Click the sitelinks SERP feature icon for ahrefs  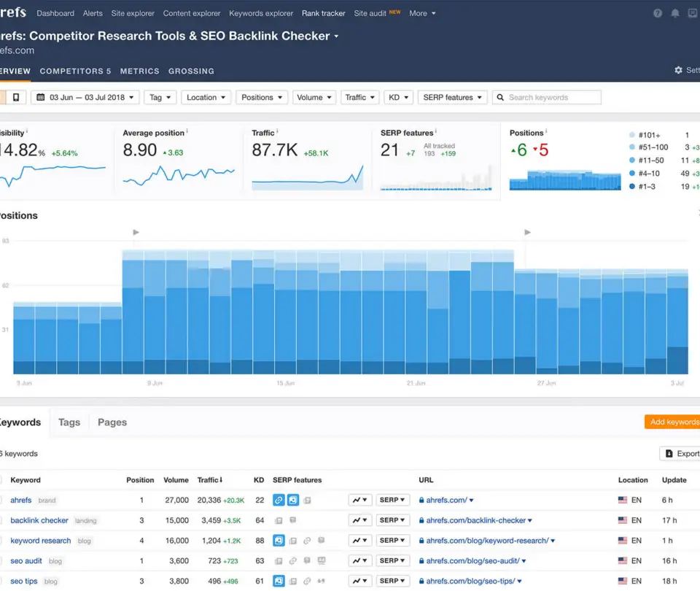coord(279,500)
